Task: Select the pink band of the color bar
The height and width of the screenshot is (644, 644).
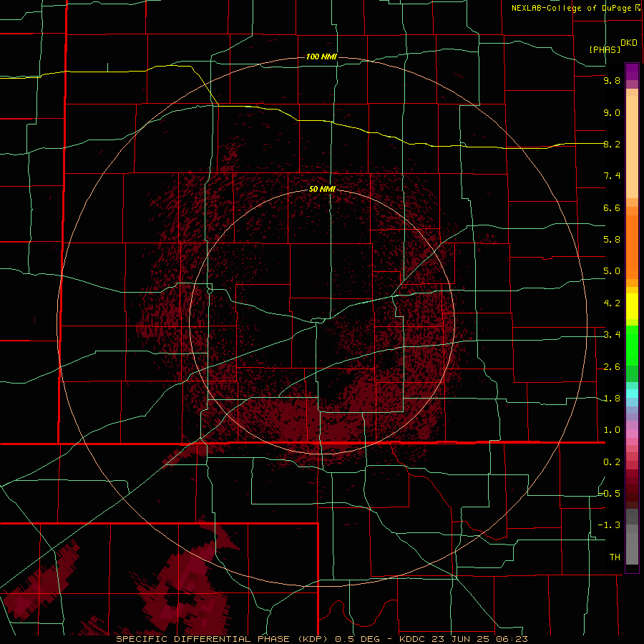Action: (x=632, y=434)
